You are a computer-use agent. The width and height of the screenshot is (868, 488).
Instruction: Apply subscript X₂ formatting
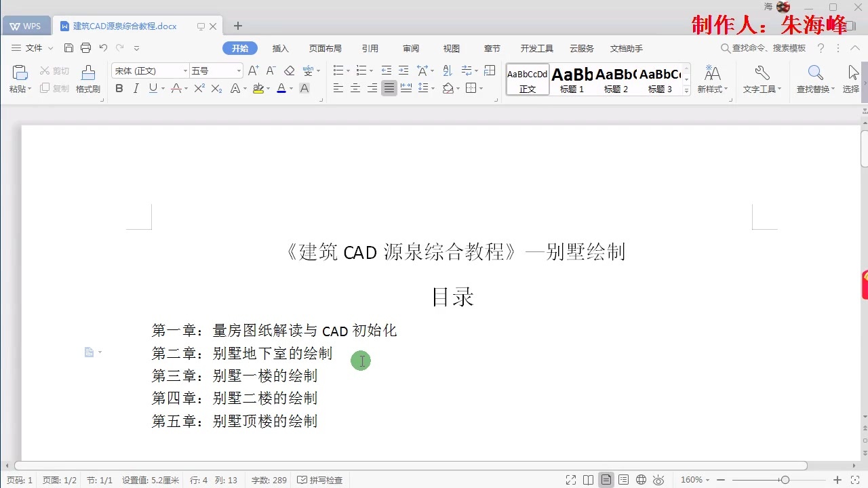tap(216, 88)
